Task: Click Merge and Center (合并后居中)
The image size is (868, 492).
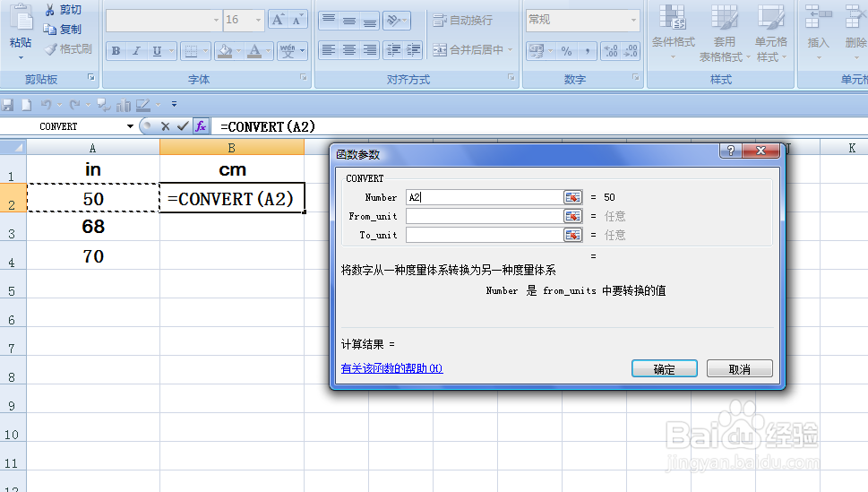Action: point(468,50)
